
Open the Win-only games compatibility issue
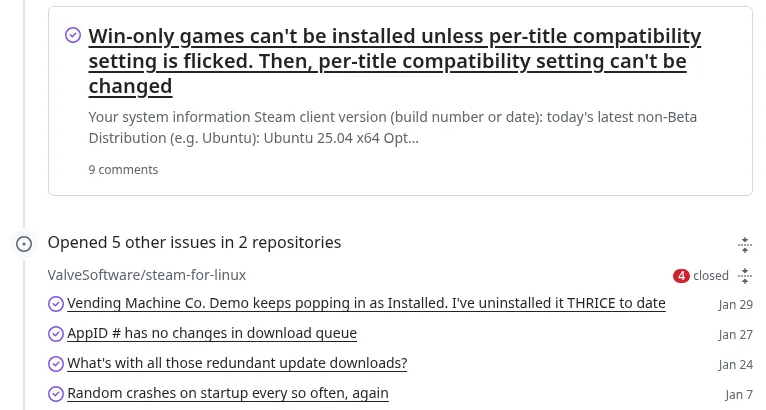395,61
